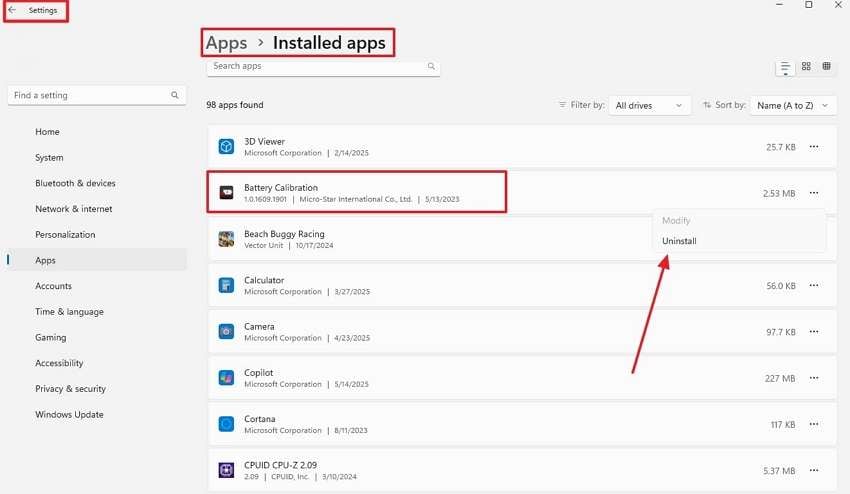Screen dimensions: 850x494
Task: Open Bluetooth & devices settings
Action: pyautogui.click(x=75, y=183)
